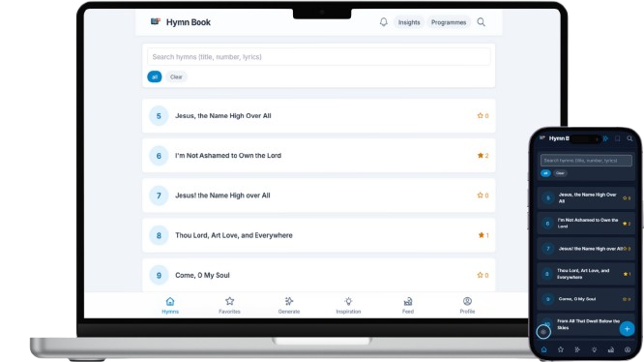
Task: Click the Hymn Book title on laptop
Action: coord(189,22)
